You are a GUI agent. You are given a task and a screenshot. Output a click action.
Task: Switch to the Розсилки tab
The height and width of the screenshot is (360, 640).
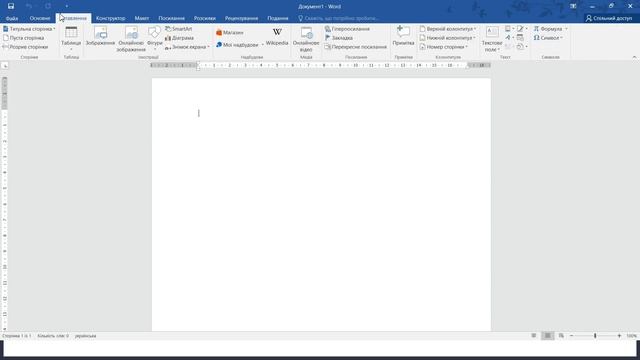(x=204, y=18)
